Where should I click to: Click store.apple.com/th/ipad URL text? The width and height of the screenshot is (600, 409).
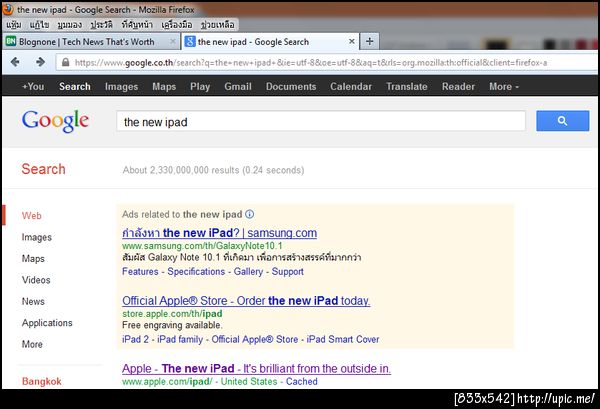[172, 314]
